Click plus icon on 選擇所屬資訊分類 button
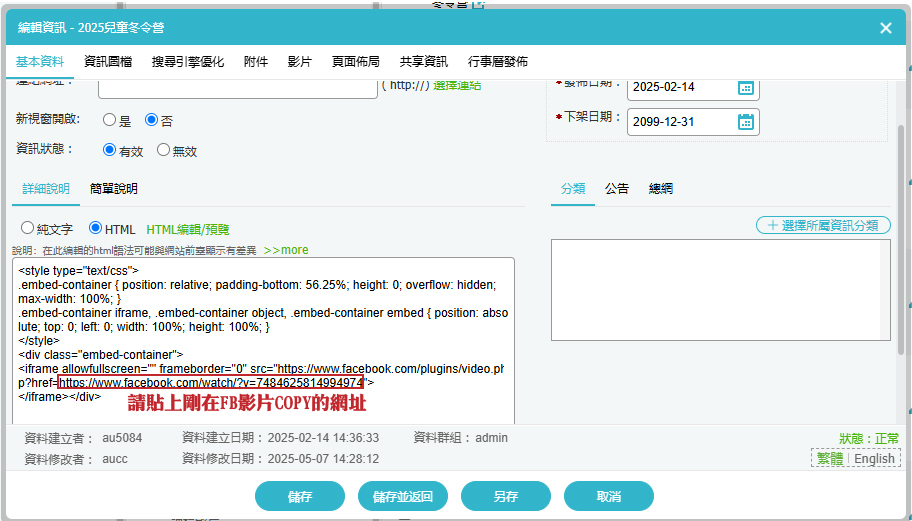Screen dimensions: 912x521 coord(772,226)
